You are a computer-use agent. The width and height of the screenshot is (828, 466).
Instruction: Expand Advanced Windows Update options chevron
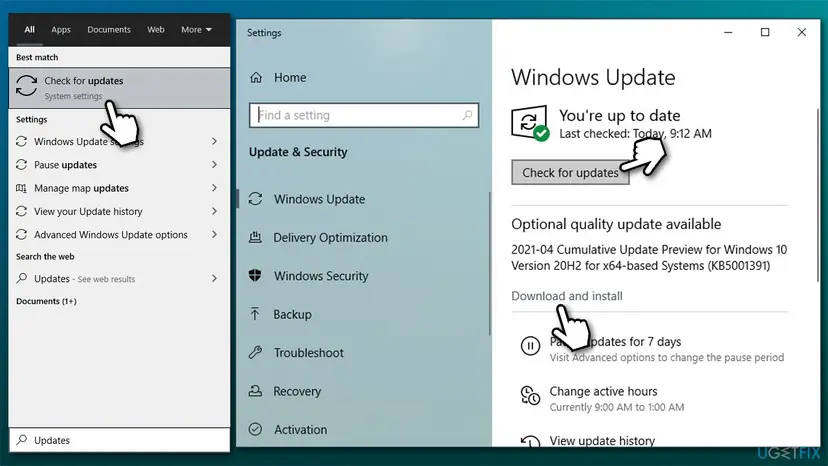coord(214,234)
